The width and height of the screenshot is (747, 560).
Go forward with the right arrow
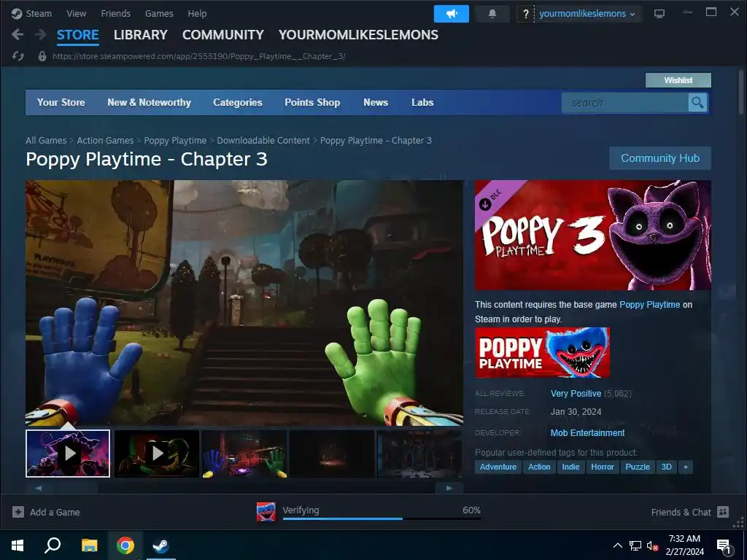tap(41, 34)
